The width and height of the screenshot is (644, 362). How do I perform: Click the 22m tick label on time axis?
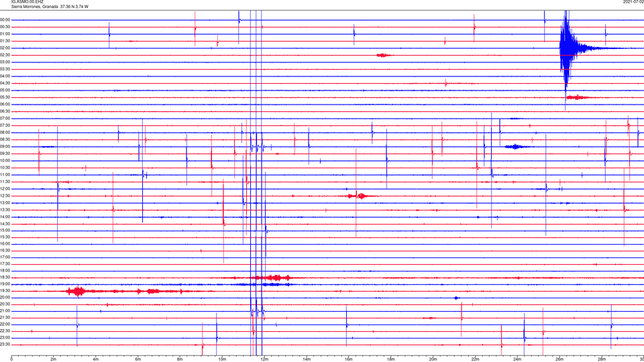click(x=475, y=359)
